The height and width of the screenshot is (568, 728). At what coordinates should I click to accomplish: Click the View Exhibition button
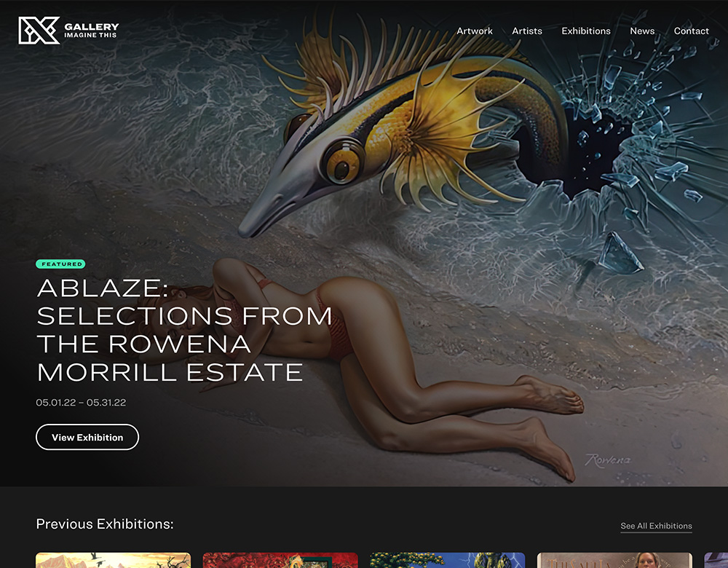pos(87,437)
